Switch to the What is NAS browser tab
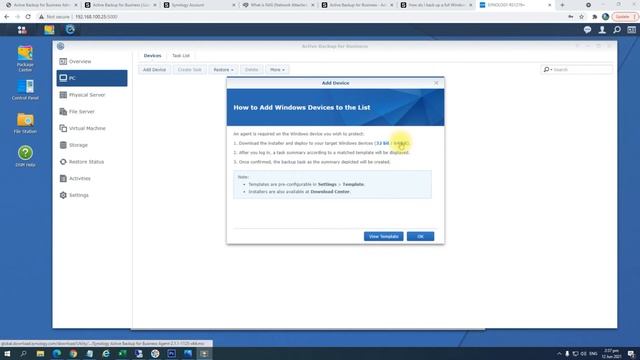 pyautogui.click(x=278, y=5)
